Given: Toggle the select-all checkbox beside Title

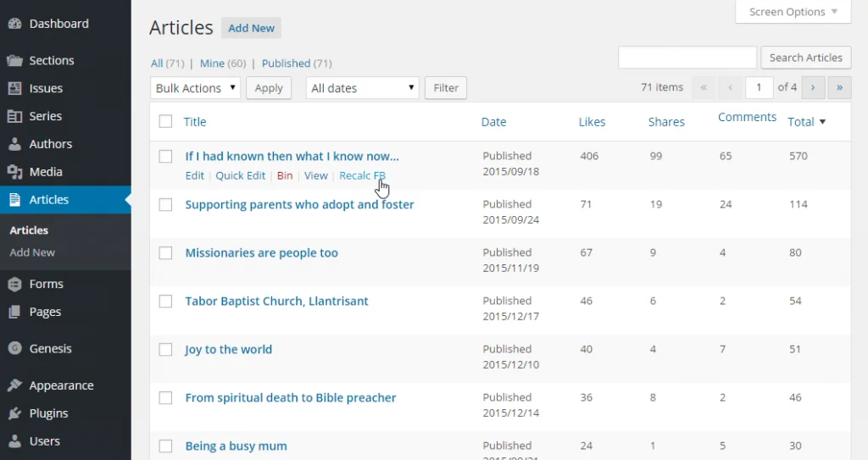Looking at the screenshot, I should tap(165, 121).
